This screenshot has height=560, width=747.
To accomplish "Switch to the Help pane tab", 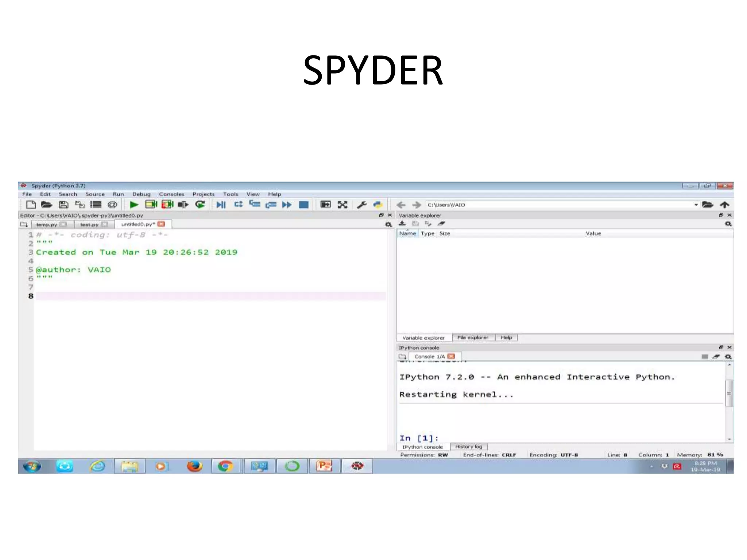I will point(506,338).
